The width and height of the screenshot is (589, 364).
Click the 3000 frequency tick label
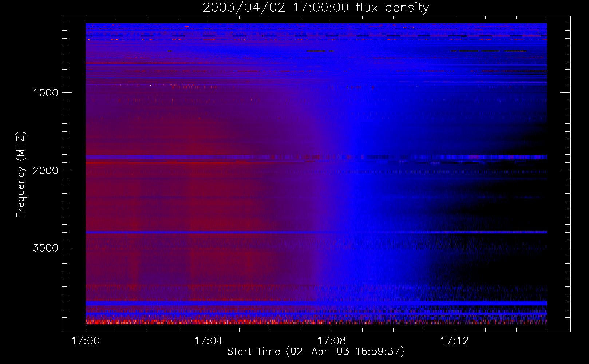coord(46,248)
